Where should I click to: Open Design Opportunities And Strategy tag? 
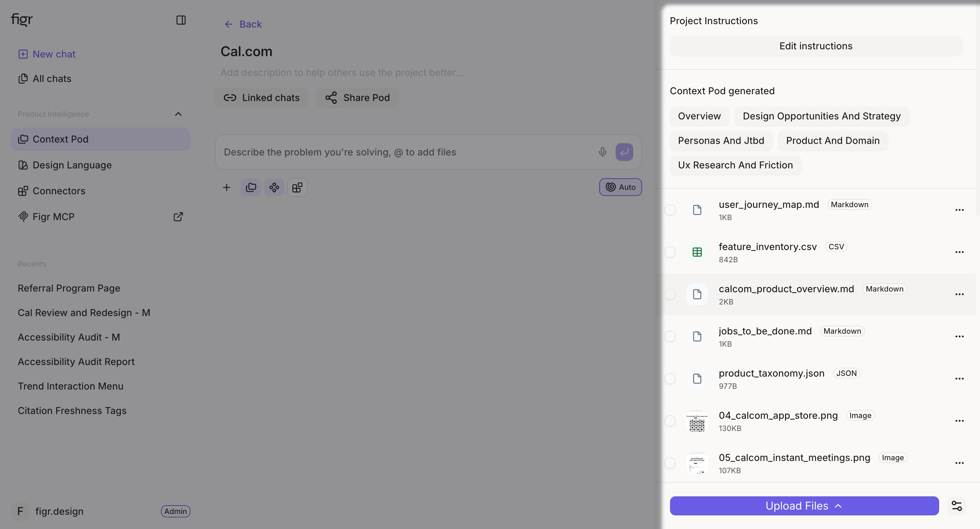tap(822, 116)
